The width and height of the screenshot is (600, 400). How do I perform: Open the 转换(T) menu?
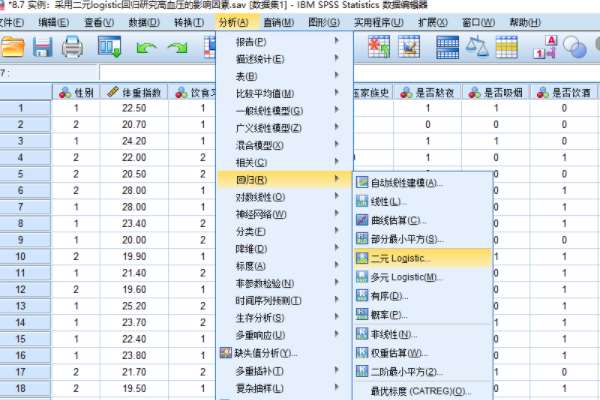click(189, 23)
